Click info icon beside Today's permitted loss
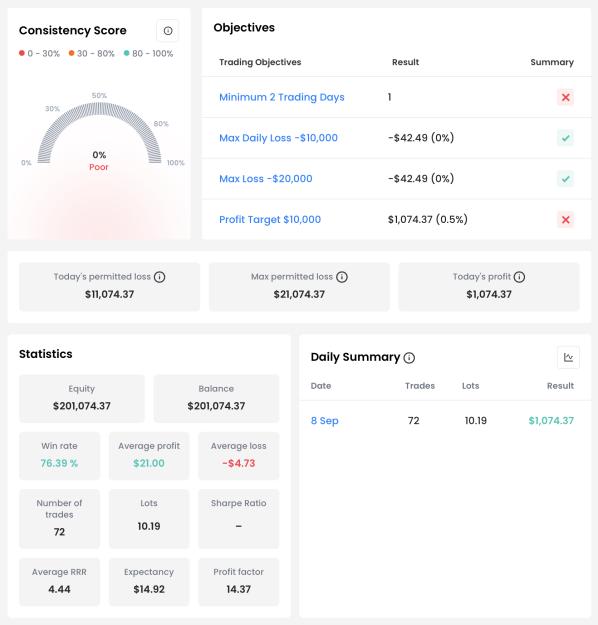Screen dimensions: 598x625 pos(159,277)
